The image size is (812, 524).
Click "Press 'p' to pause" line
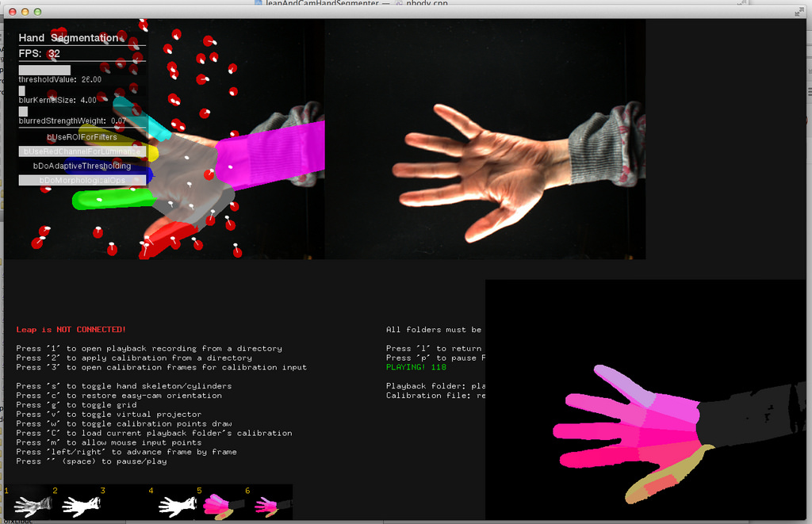pyautogui.click(x=435, y=358)
